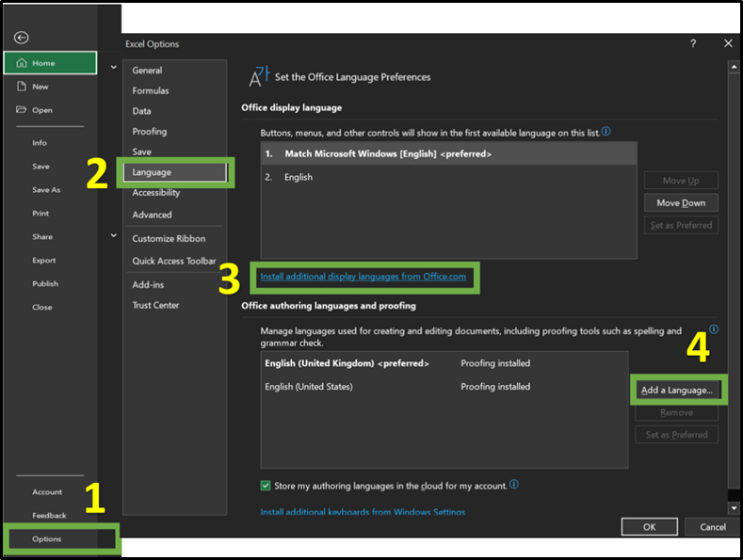Click Set as Preferred for display language

click(681, 225)
